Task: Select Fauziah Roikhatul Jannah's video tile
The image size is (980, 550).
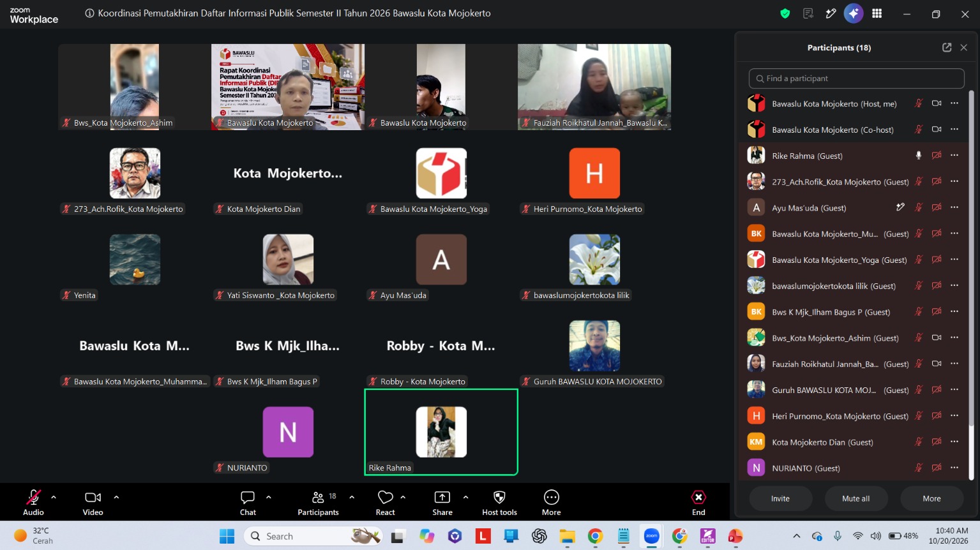Action: pos(594,87)
